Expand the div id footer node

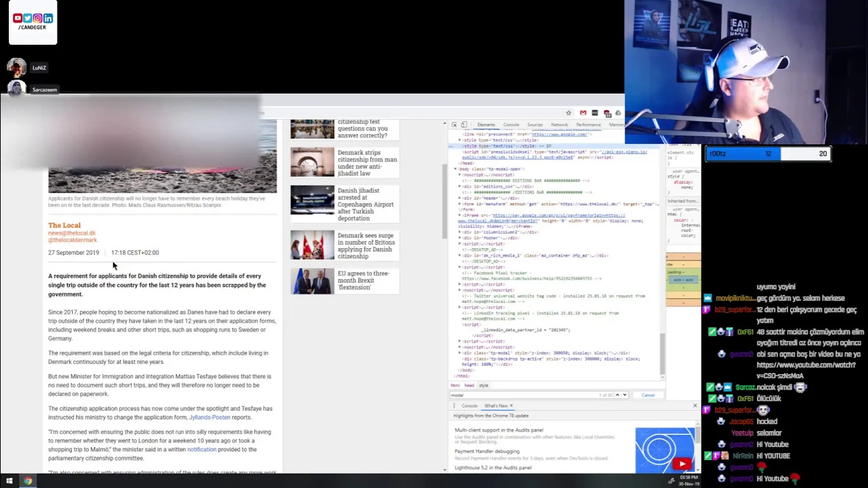tap(460, 238)
